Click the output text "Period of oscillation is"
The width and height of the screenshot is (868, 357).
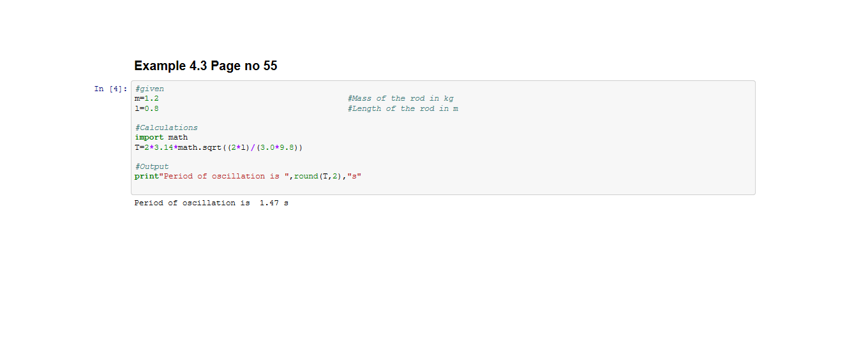pyautogui.click(x=191, y=203)
